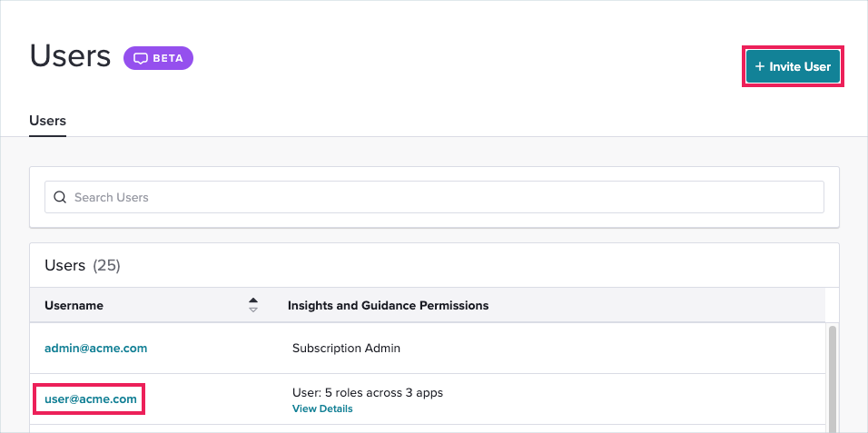Click the Users page heading

(70, 56)
